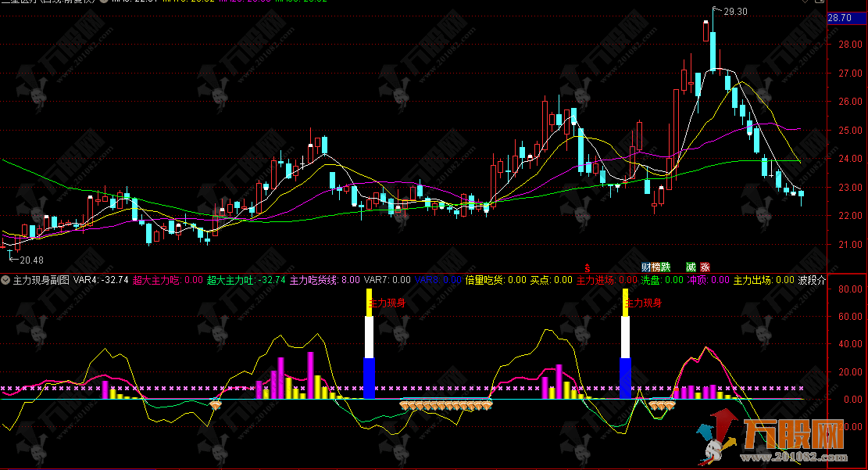Click the first 主力现身 signal bar

(x=370, y=352)
